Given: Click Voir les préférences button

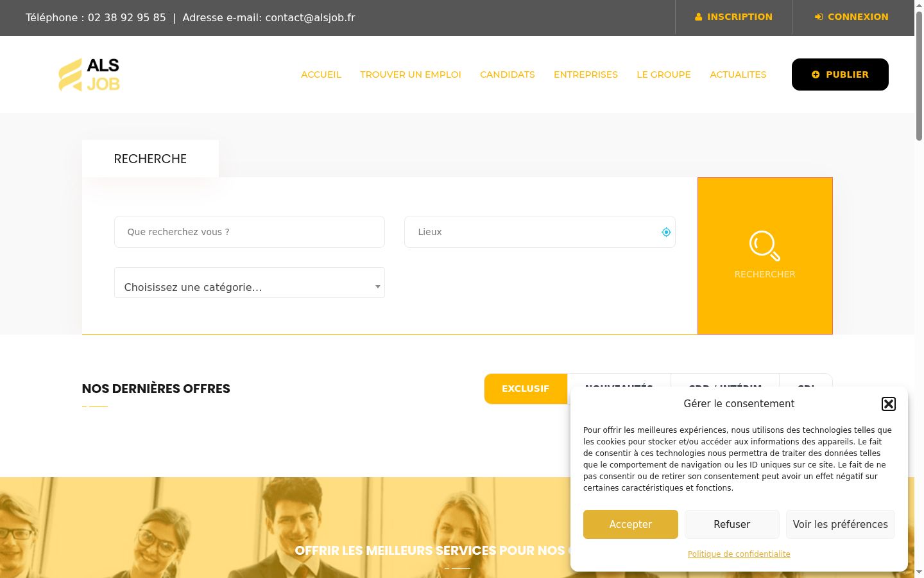Looking at the screenshot, I should pos(841,524).
